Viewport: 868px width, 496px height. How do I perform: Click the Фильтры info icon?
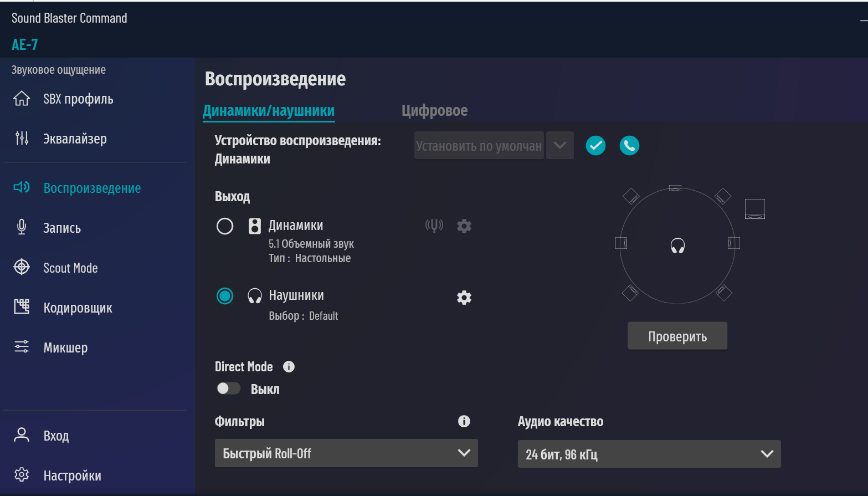point(464,421)
